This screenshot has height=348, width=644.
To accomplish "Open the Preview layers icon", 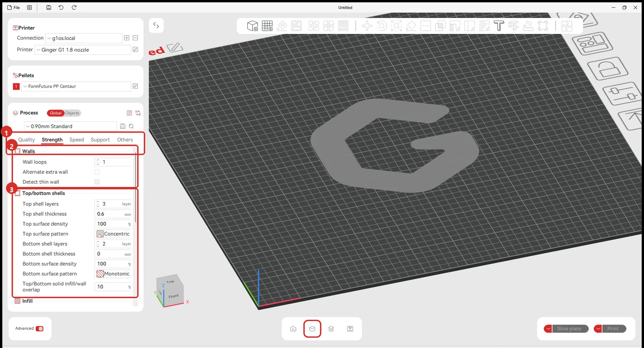I will point(331,329).
